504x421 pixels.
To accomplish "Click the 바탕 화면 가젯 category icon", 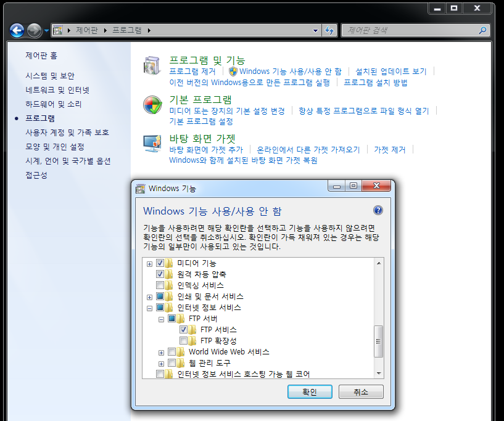I will coord(152,144).
